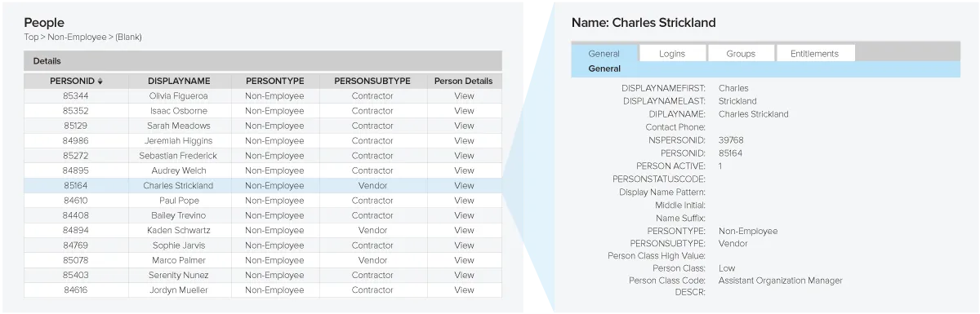Viewport: 980px width, 314px height.
Task: Sort by the PERSONID column arrow
Action: pos(100,82)
